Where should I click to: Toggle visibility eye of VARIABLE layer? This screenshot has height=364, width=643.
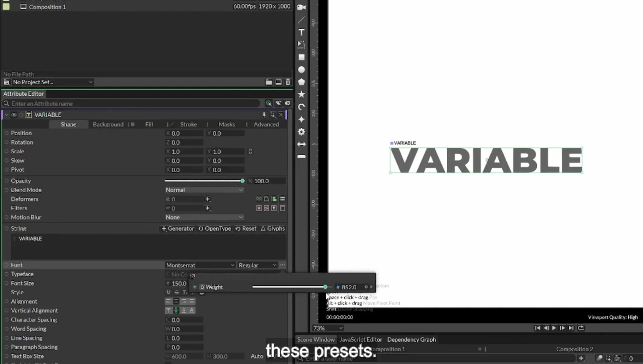point(14,115)
